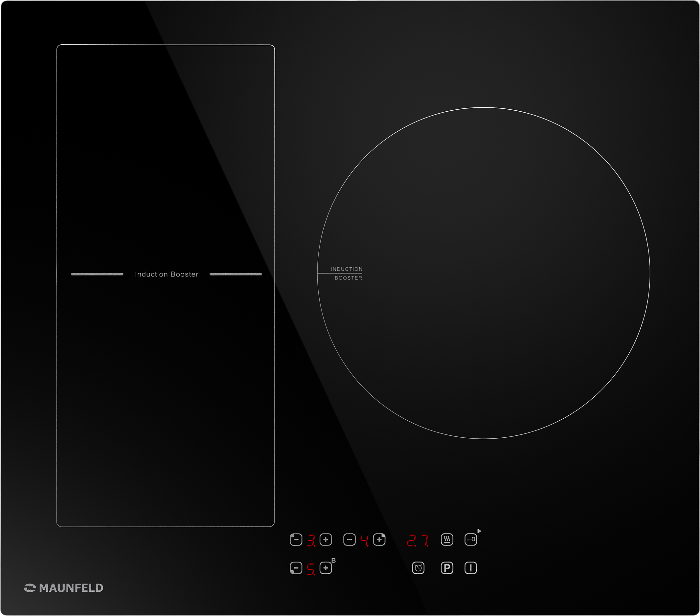Tap the red power level 3 display

coord(311,541)
